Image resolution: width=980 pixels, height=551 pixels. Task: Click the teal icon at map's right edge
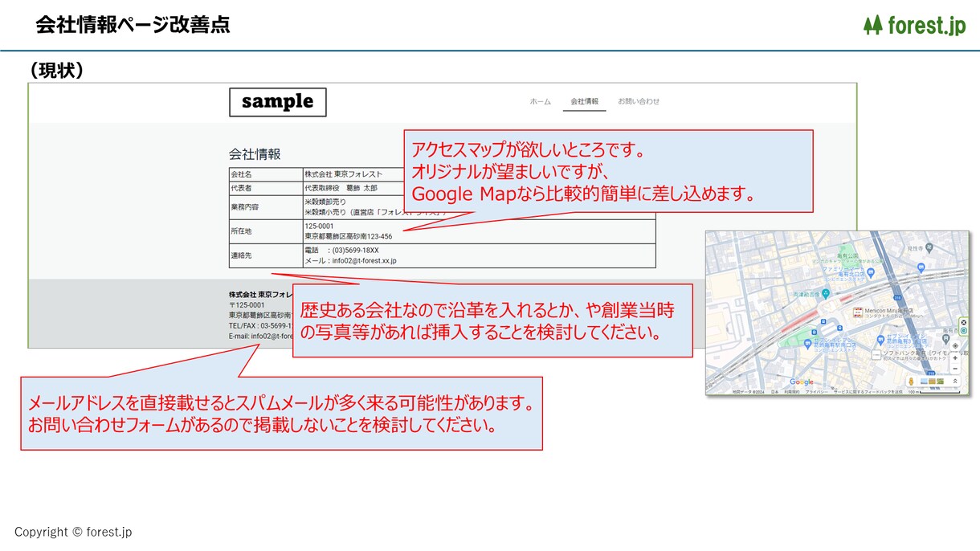tap(964, 330)
